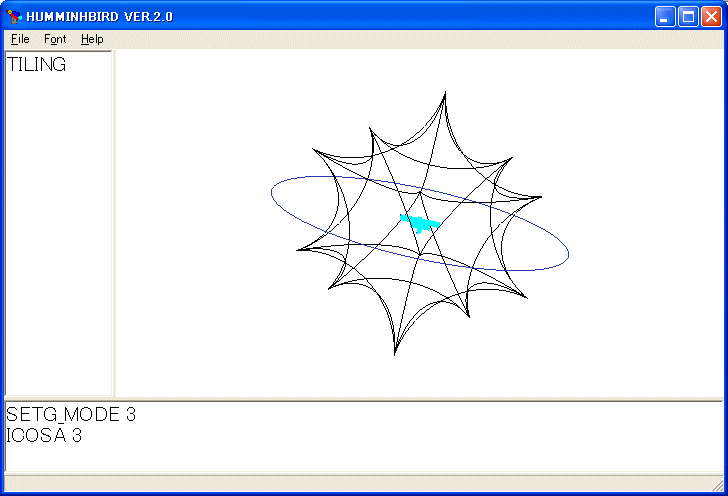Screen dimensions: 728x496
Task: Select the SETG_MODE 3 command line
Action: pos(71,415)
